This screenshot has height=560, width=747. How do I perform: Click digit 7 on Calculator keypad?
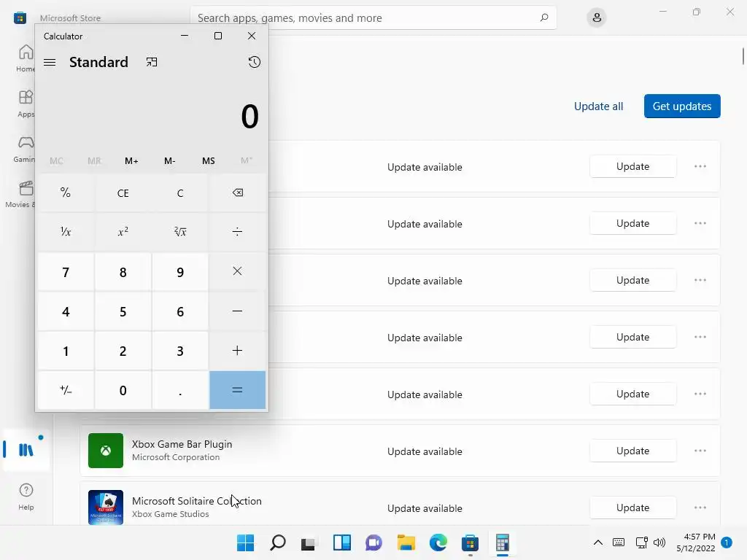click(66, 272)
